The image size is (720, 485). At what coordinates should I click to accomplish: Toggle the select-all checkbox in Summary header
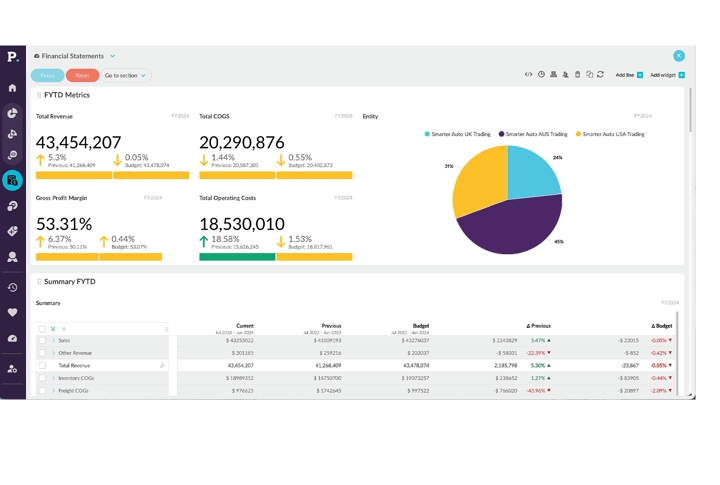[x=42, y=328]
